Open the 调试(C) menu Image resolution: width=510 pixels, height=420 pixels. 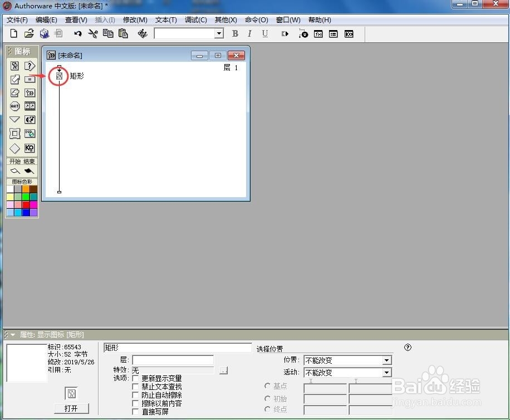tap(196, 20)
